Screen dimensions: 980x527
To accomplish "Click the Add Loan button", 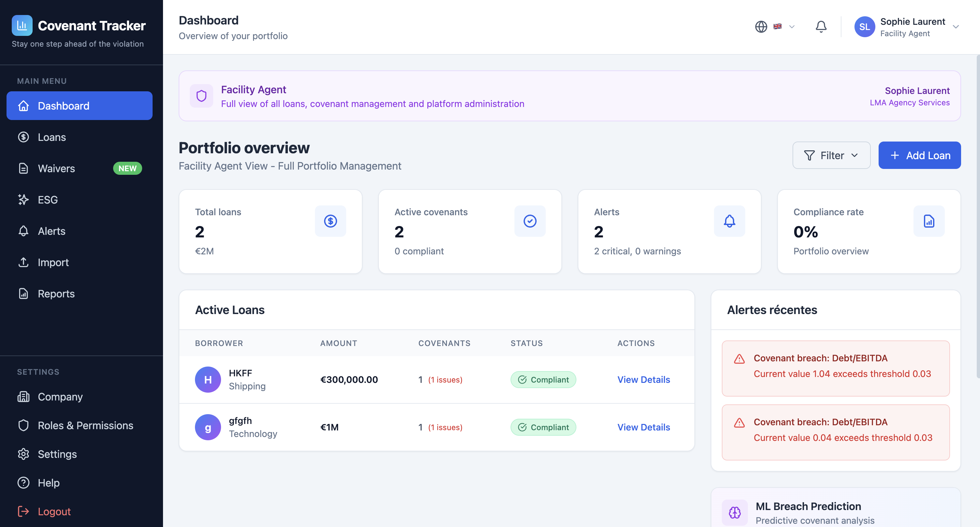I will click(919, 155).
